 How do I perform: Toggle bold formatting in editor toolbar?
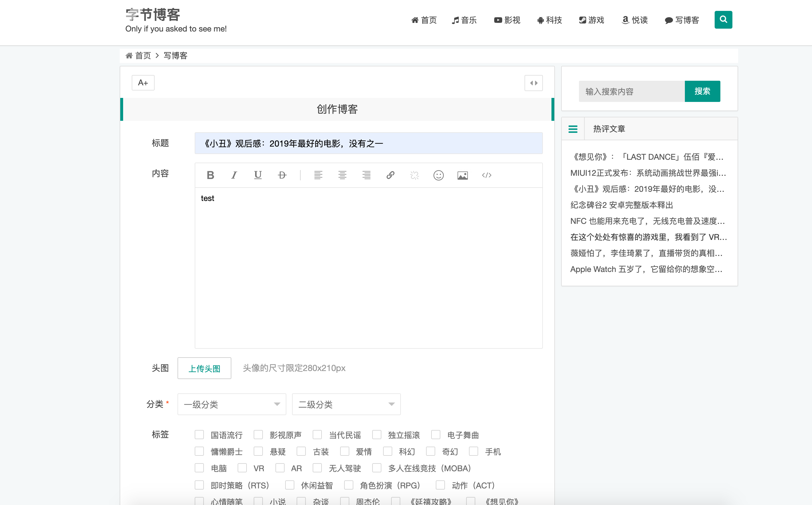[x=210, y=175]
